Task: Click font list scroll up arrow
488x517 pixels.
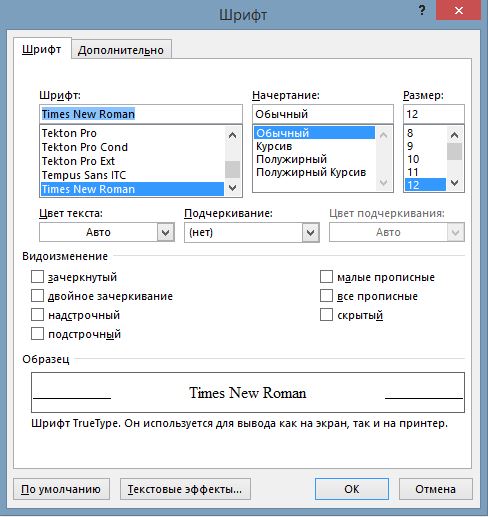Action: coord(232,135)
